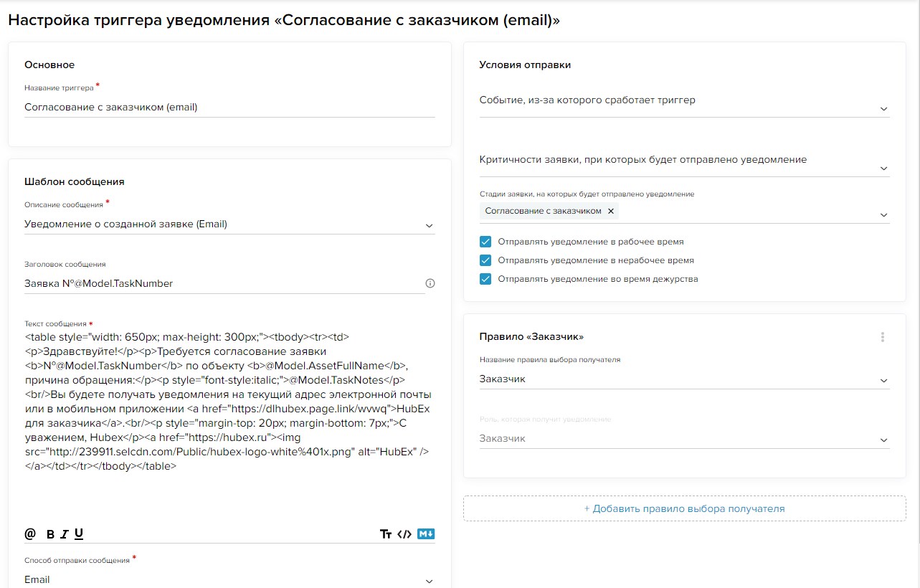Toggle «Отправлять уведомление во время дежурства» checkbox

tap(485, 279)
